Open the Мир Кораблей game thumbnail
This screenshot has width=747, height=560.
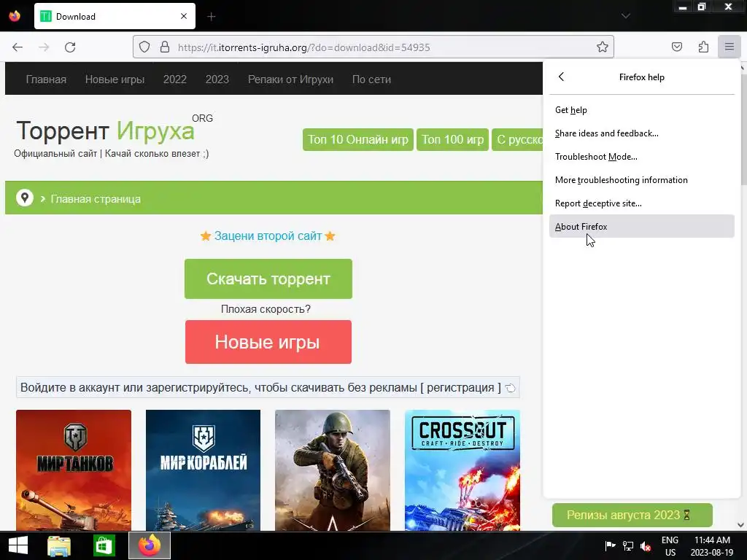pos(203,470)
